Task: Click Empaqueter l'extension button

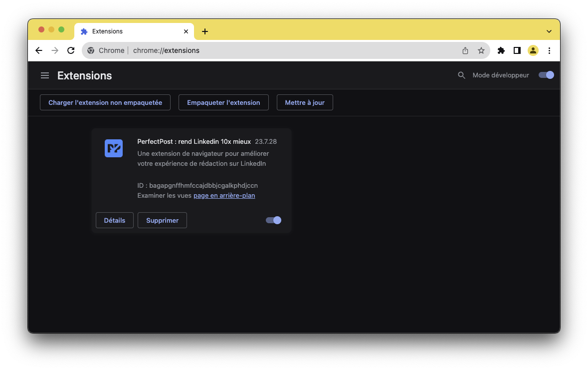Action: [x=223, y=102]
